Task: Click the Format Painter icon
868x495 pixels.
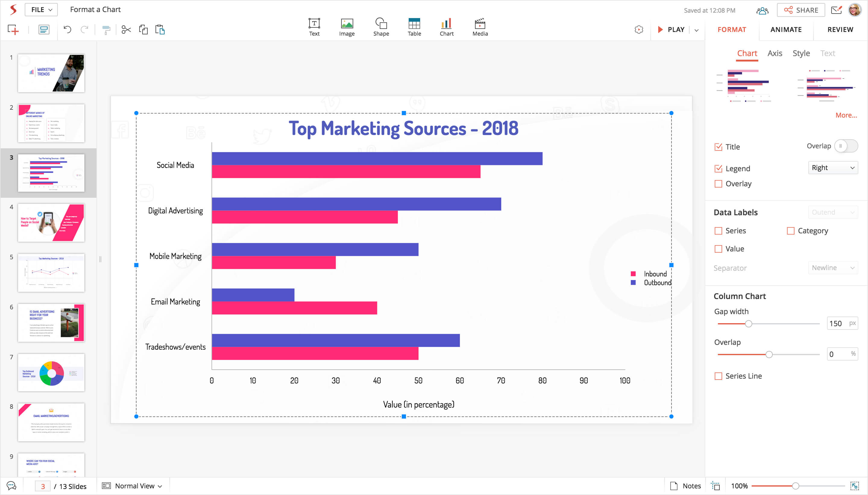Action: 106,30
